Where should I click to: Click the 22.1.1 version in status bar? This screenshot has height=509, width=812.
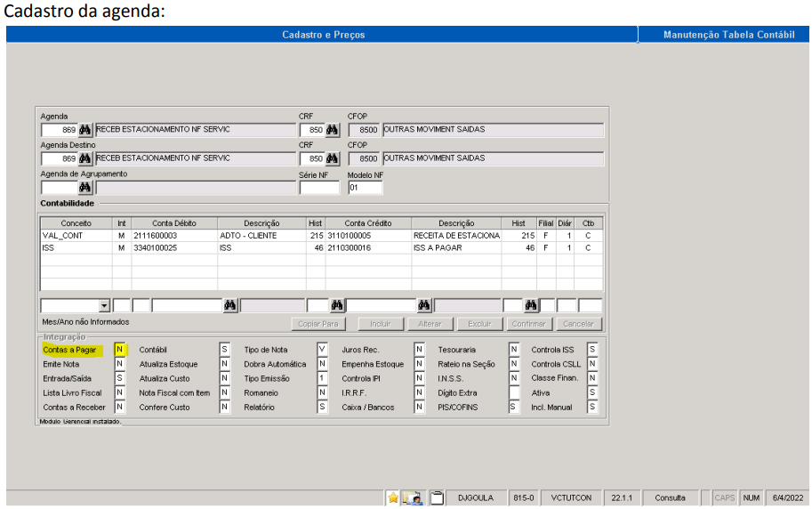622,497
